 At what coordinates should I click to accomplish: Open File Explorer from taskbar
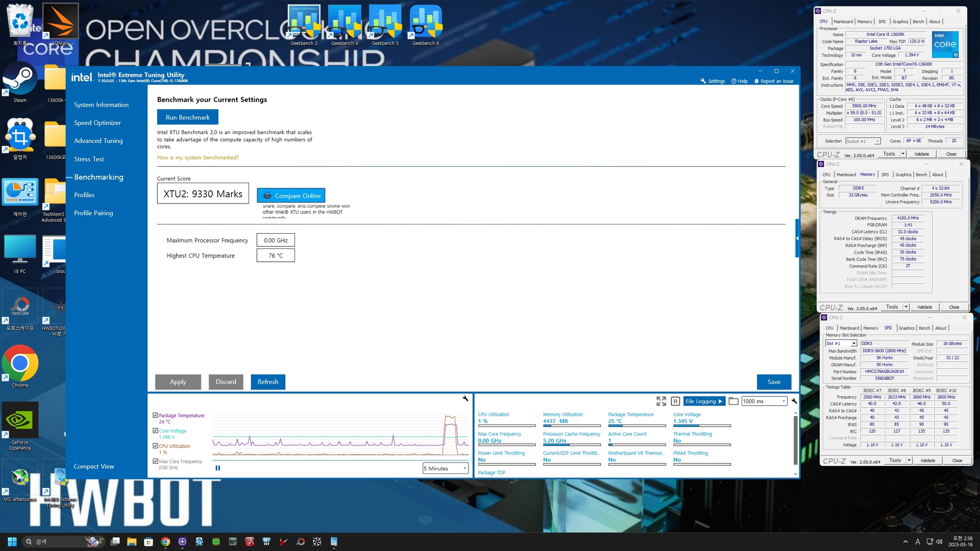(132, 542)
